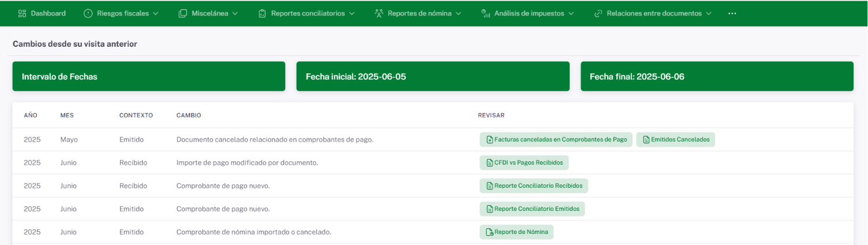This screenshot has width=868, height=245.
Task: Click the Riesgos fiscales warning icon
Action: point(88,13)
